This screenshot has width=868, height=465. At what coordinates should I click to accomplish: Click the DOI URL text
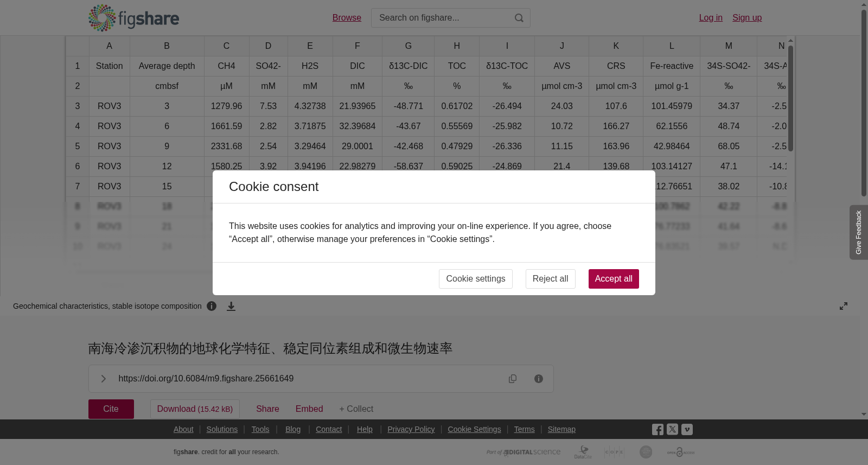pyautogui.click(x=206, y=379)
